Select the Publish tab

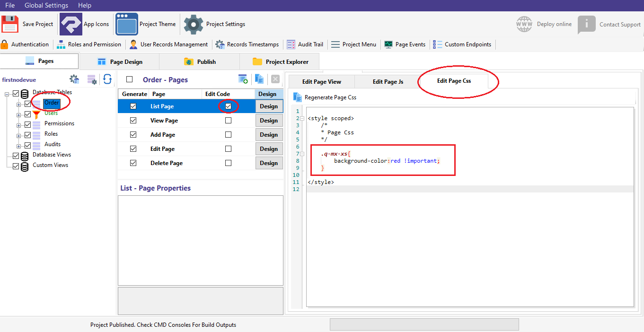(200, 61)
